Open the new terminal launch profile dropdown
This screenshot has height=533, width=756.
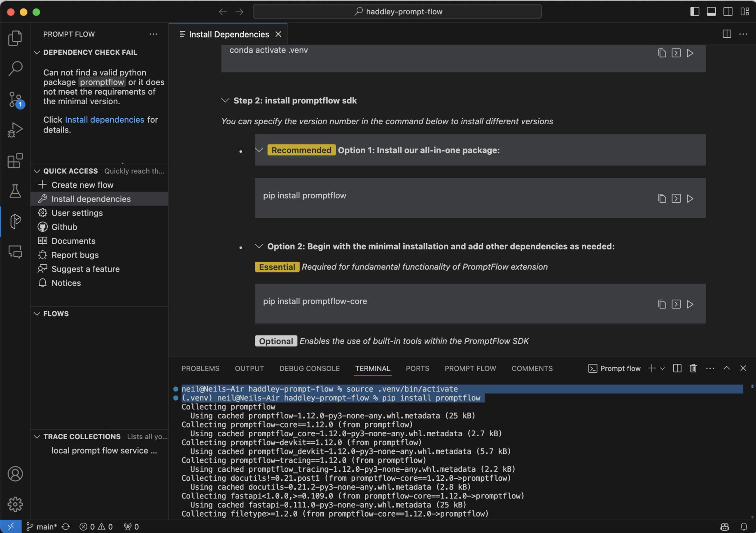[x=663, y=368]
